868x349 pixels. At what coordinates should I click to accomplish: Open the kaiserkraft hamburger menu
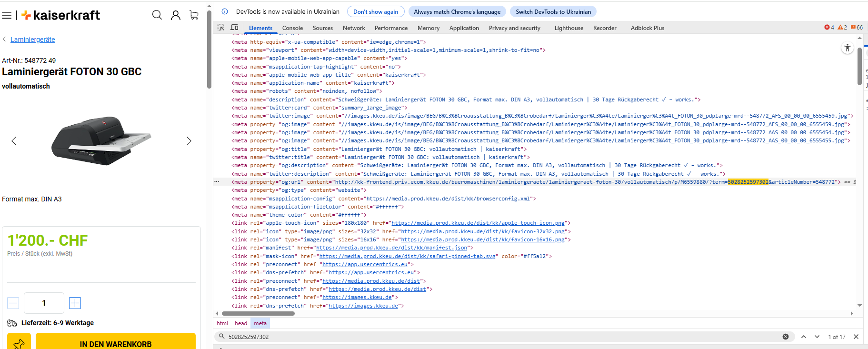7,15
